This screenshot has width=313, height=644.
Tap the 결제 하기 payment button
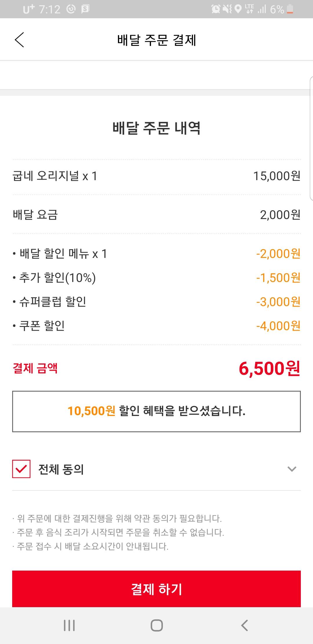(x=156, y=589)
